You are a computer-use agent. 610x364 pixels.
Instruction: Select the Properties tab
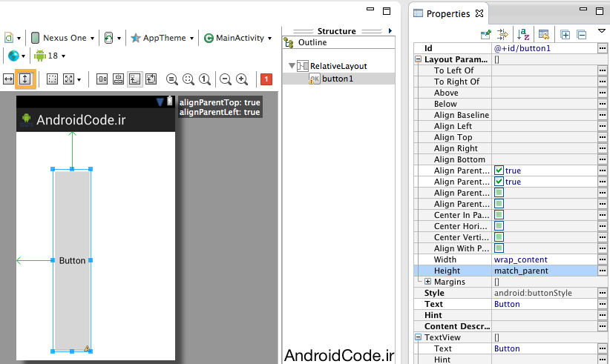(x=447, y=13)
